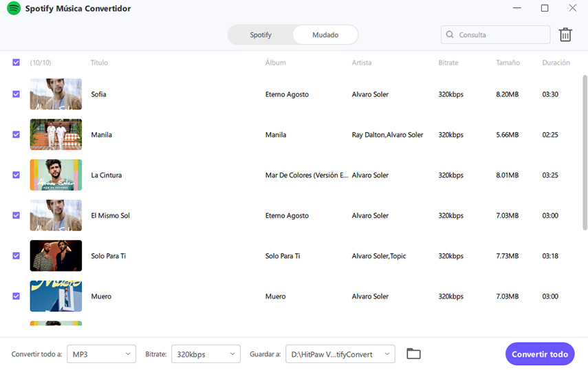This screenshot has width=588, height=370.
Task: Click duration value 03:30
Action: 550,94
